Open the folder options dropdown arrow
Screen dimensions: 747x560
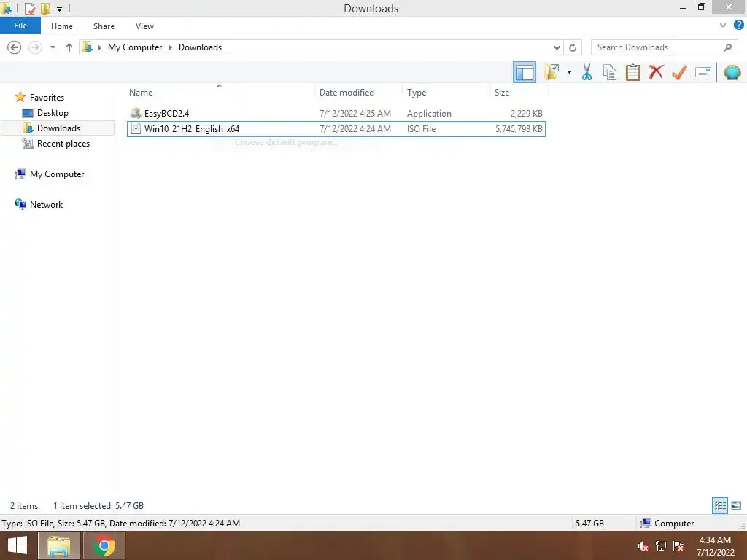point(569,72)
